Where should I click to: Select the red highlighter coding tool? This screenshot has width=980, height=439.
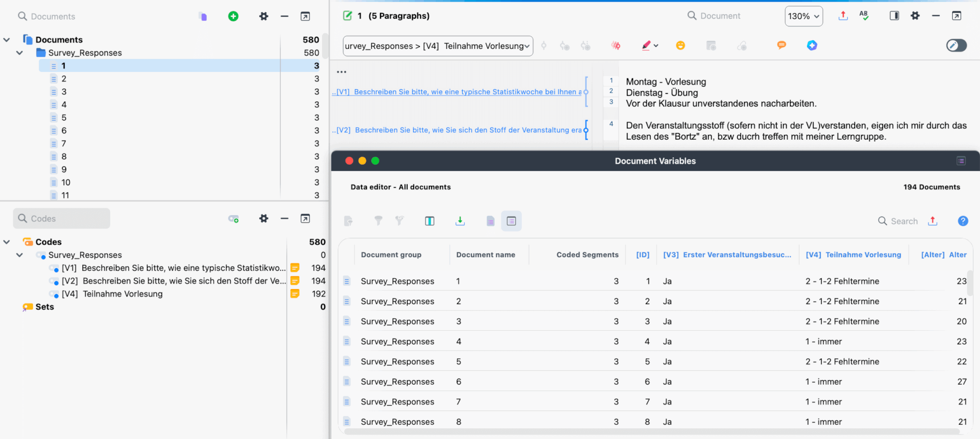point(646,46)
